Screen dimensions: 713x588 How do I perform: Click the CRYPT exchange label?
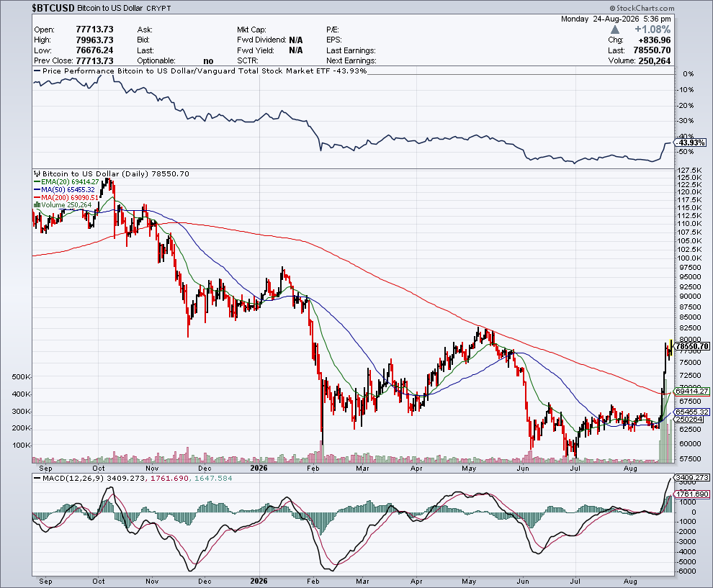coord(158,8)
